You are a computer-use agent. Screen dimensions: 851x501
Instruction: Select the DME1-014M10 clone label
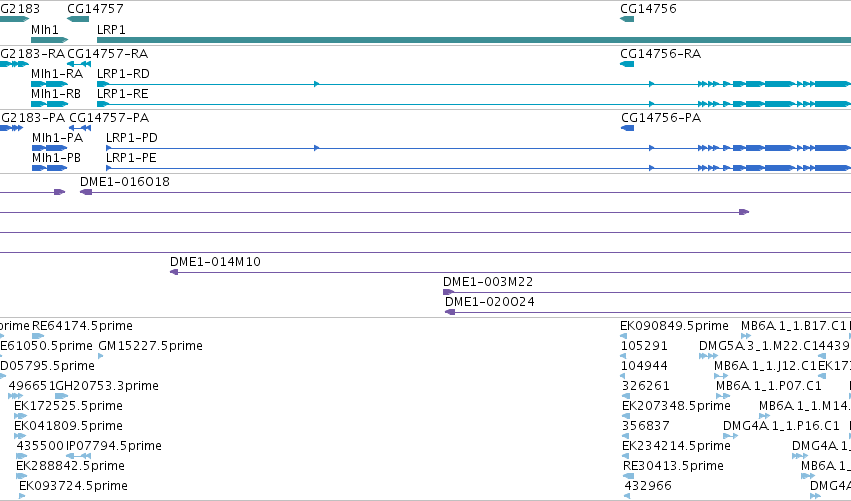tap(215, 262)
